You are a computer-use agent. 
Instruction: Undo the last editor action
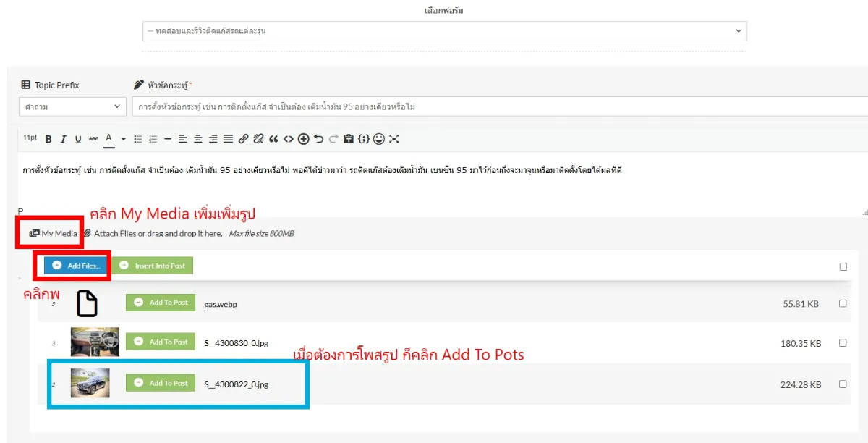pos(319,139)
